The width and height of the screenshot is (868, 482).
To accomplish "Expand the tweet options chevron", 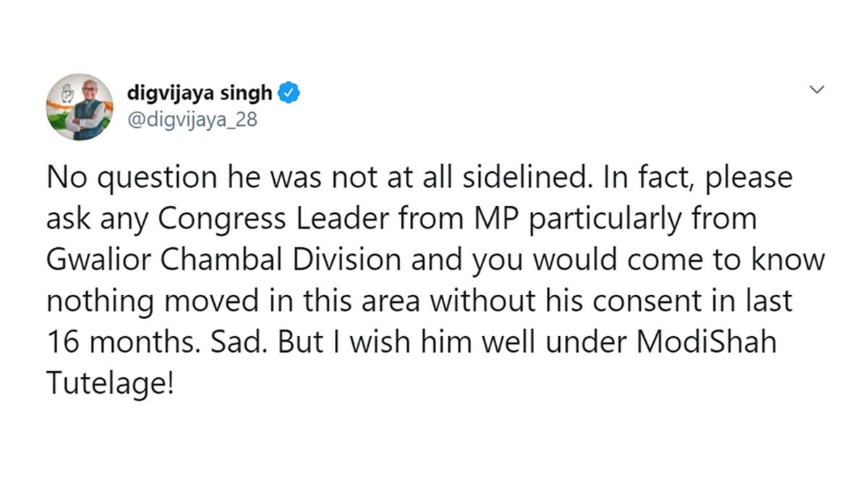I will point(817,90).
